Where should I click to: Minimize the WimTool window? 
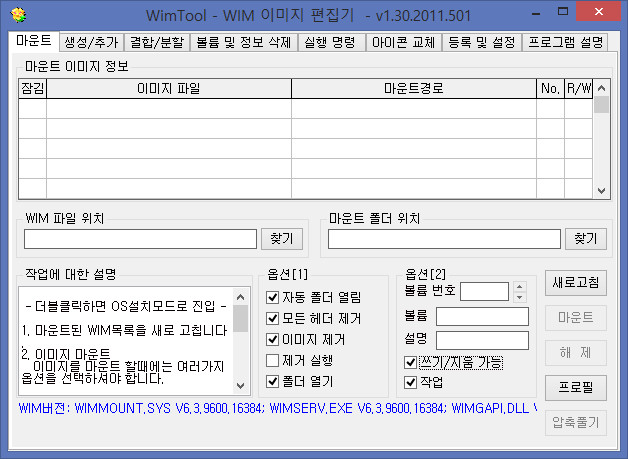click(536, 12)
